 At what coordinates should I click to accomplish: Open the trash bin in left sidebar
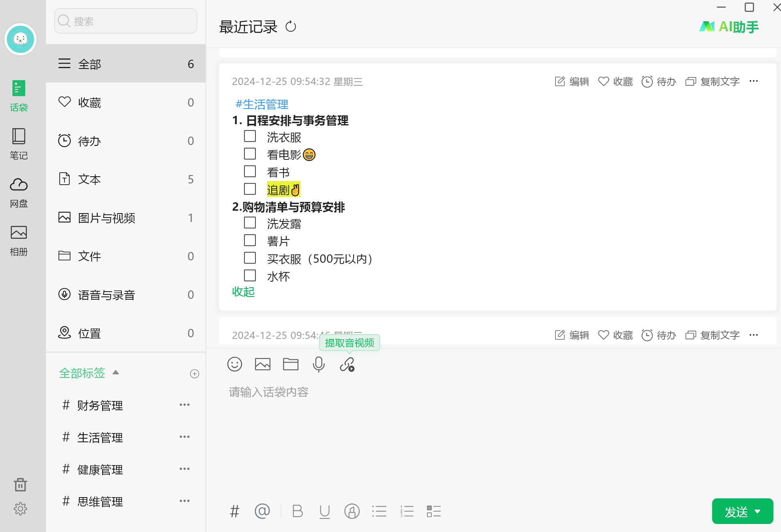tap(20, 485)
